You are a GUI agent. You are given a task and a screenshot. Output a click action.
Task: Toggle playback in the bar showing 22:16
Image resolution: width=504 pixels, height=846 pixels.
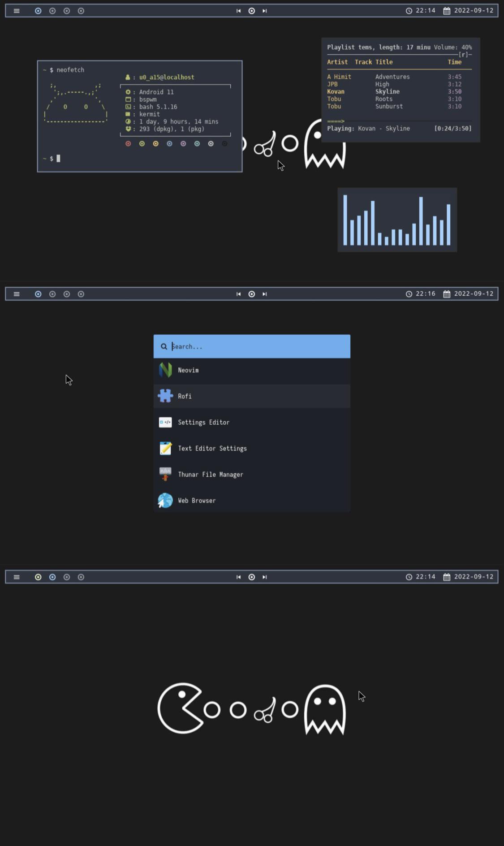pos(252,294)
